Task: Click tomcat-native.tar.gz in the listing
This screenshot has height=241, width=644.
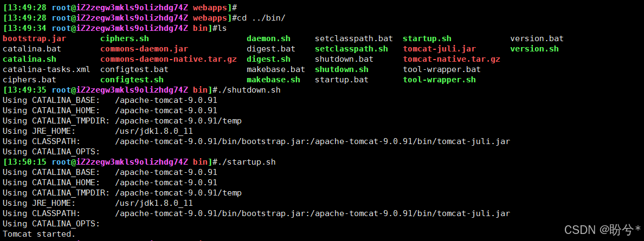Action: click(452, 59)
